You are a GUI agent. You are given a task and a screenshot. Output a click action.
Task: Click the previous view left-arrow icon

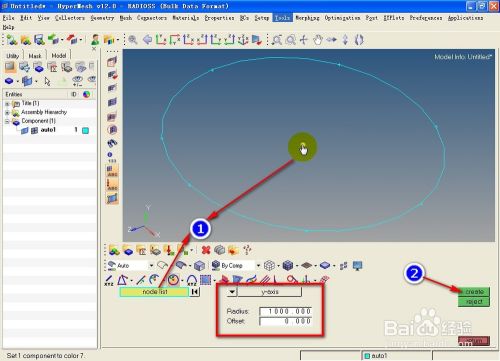[147, 40]
